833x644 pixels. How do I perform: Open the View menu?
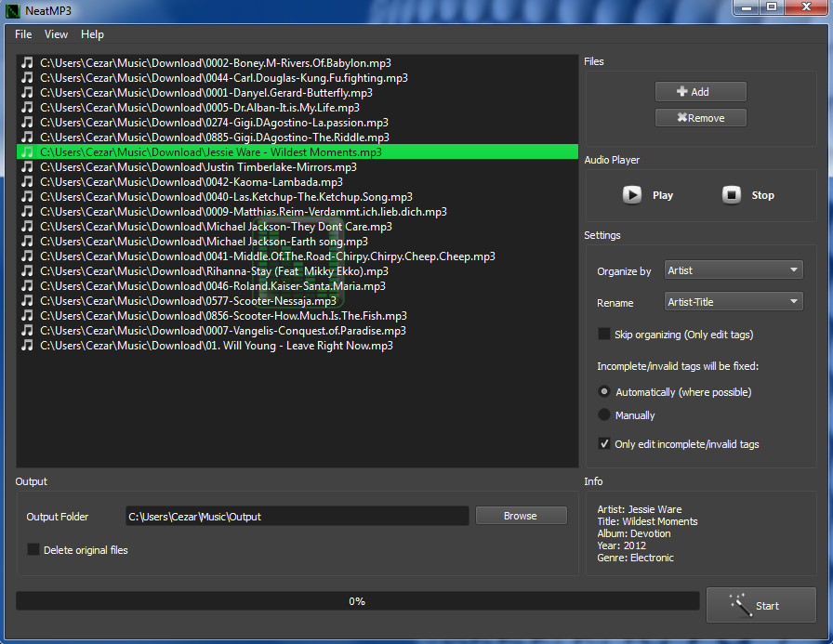tap(56, 34)
